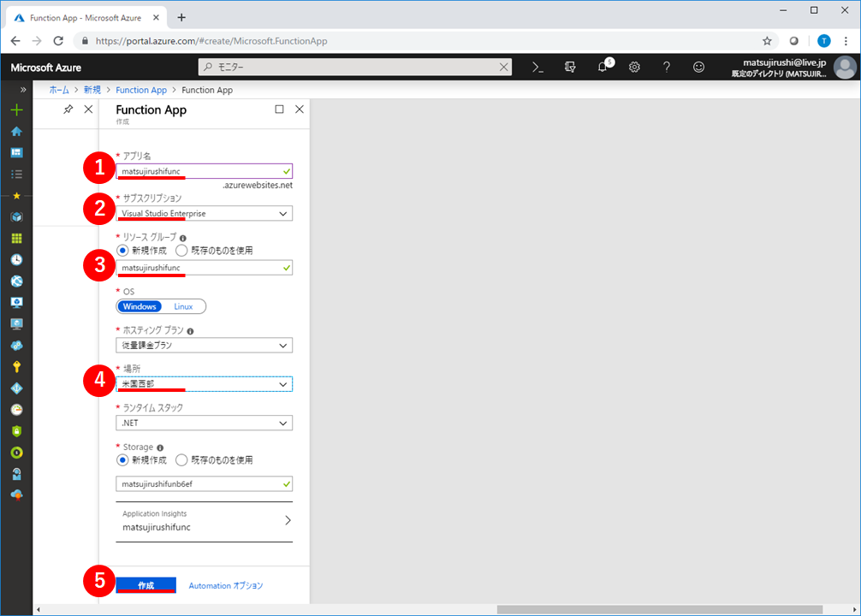Open the blue diamond icon in the sidebar

click(x=16, y=388)
